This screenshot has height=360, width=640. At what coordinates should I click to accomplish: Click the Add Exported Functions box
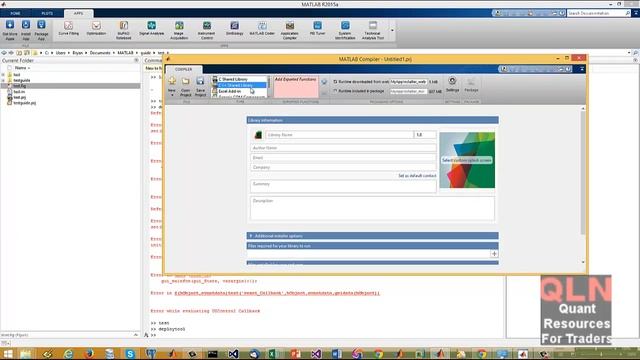pyautogui.click(x=296, y=87)
